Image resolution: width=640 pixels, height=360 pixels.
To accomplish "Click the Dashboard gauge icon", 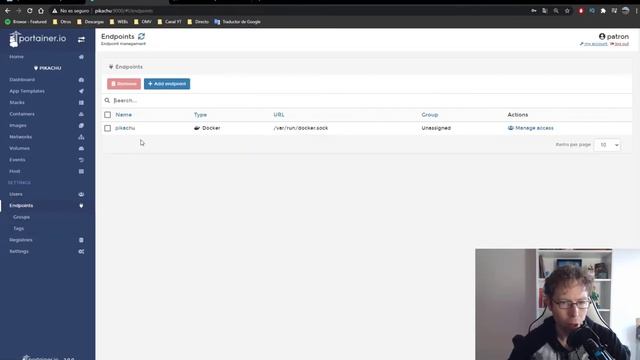I will click(x=81, y=80).
